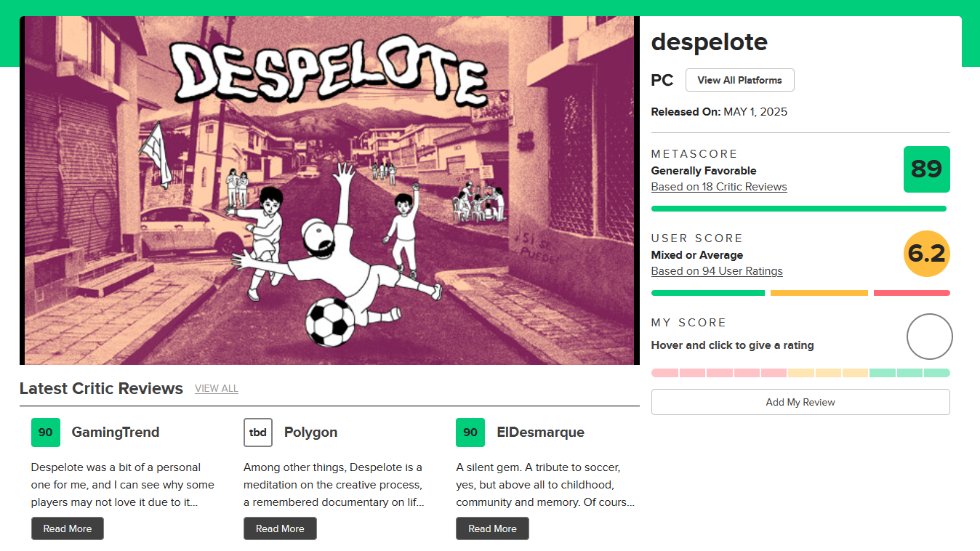Click GamingTrend's green 90 score badge
This screenshot has width=980, height=551.
(46, 433)
